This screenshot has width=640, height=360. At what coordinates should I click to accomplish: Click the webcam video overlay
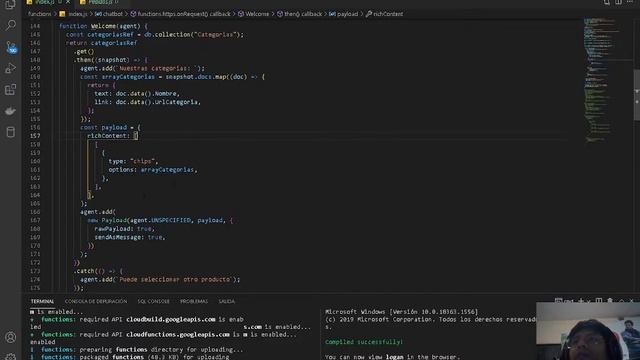click(x=588, y=331)
